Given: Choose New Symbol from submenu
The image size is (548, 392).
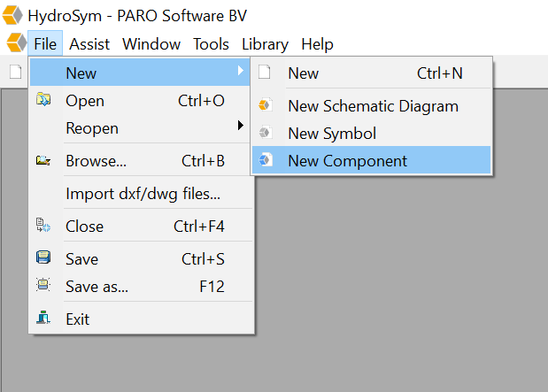Looking at the screenshot, I should click(372, 133).
